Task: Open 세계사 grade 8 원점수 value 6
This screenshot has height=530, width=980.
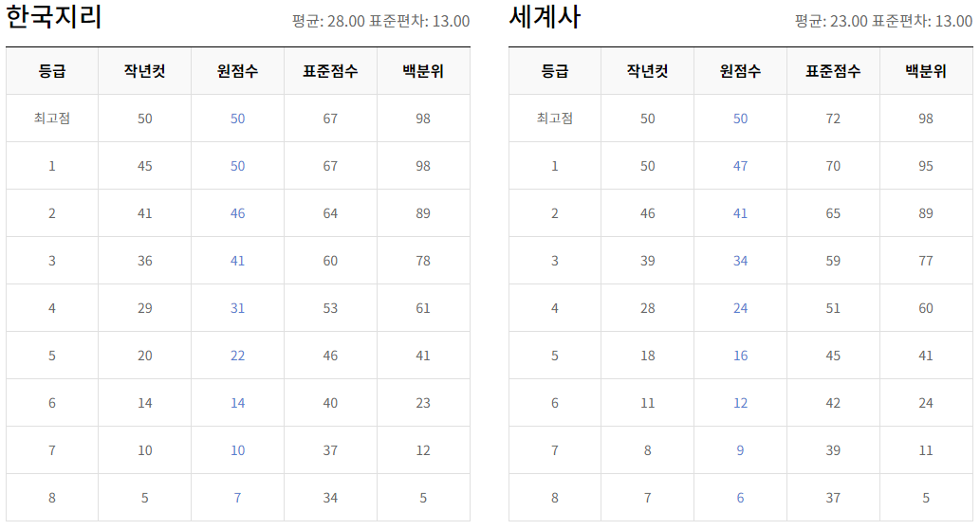Action: point(740,498)
